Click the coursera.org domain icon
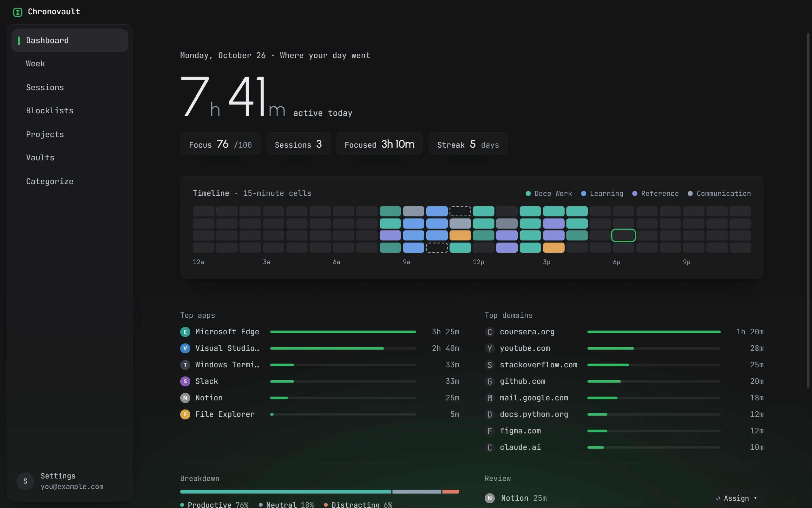 click(489, 332)
